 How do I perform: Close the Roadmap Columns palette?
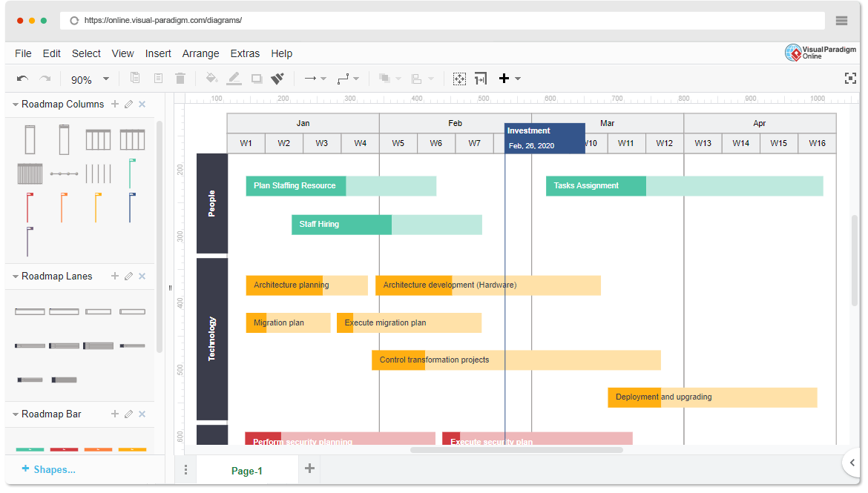coord(142,104)
